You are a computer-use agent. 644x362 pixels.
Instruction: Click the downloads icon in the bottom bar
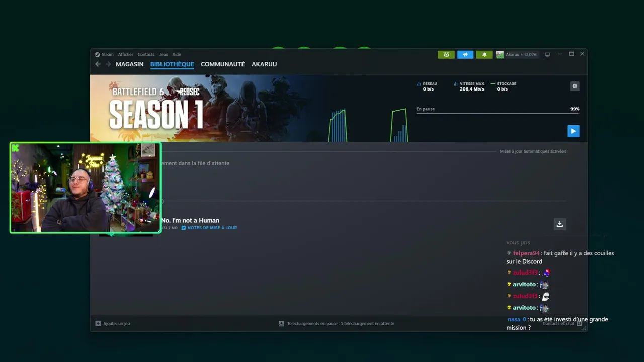[281, 323]
